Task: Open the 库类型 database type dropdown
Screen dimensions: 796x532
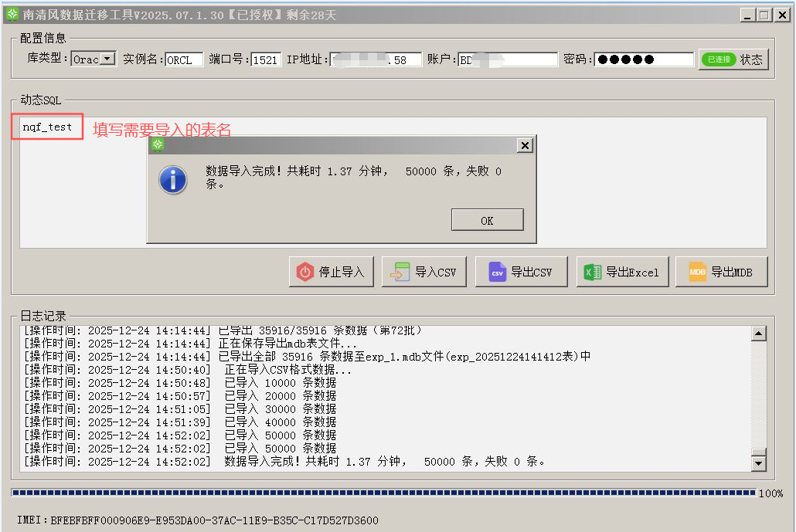Action: tap(107, 59)
